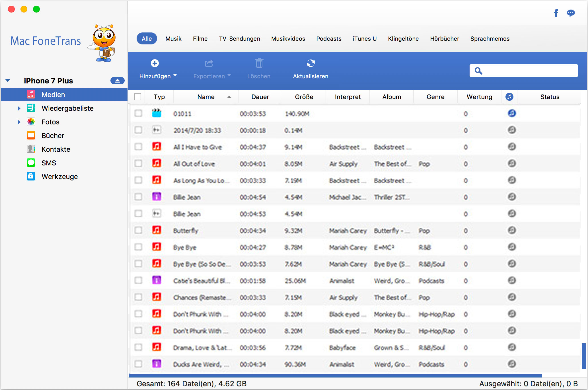Sort by the Wertung column header
This screenshot has width=588, height=390.
479,97
